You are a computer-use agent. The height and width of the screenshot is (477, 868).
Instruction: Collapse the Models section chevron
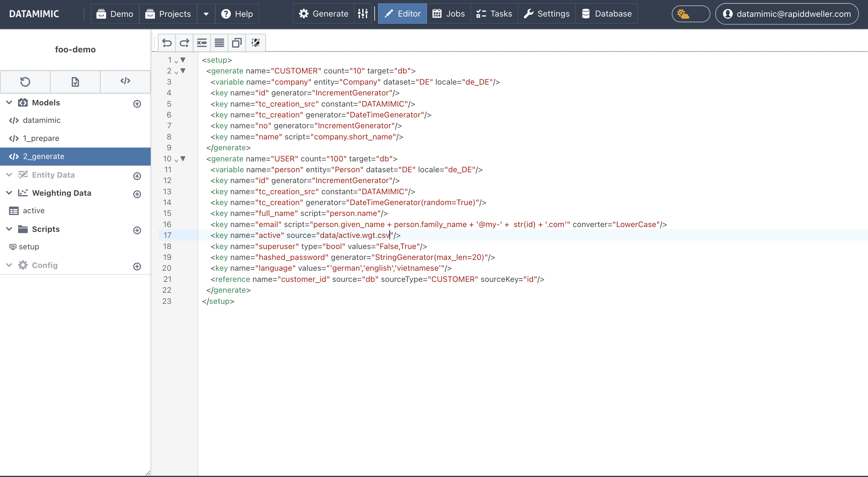[x=9, y=102]
